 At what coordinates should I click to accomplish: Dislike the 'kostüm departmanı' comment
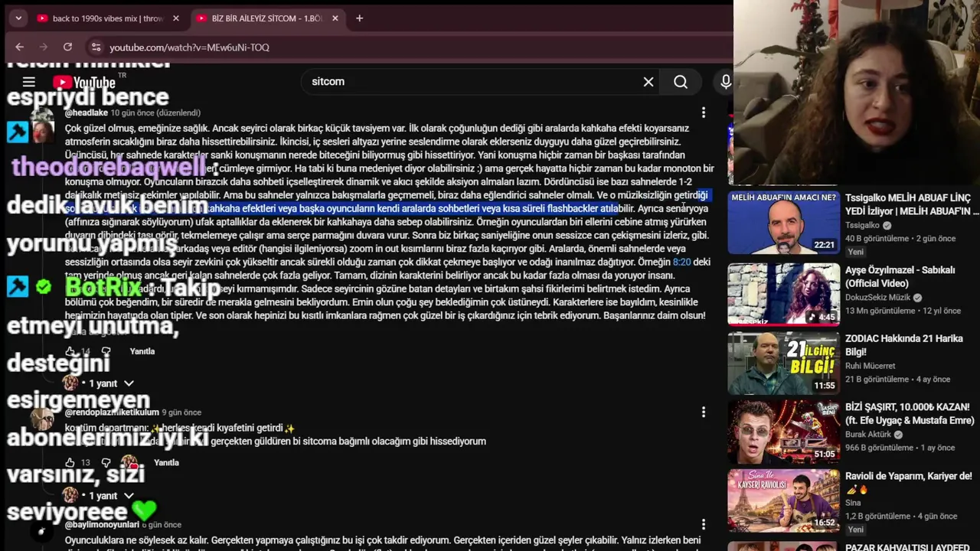pos(106,462)
